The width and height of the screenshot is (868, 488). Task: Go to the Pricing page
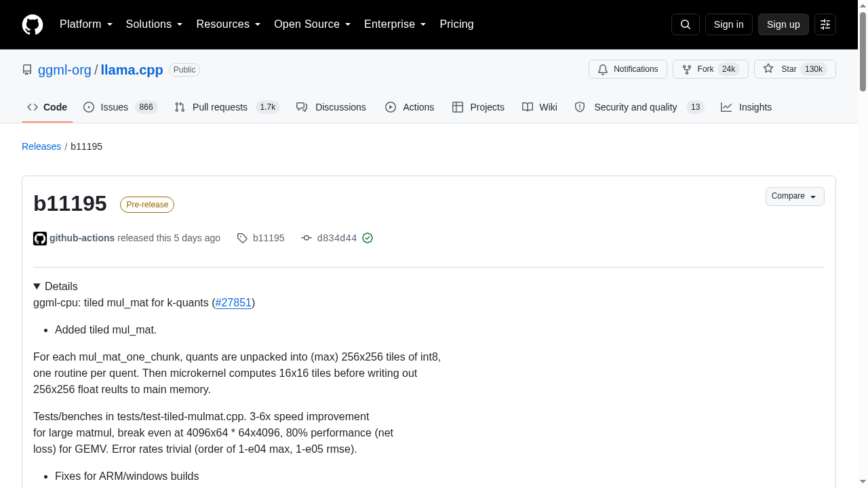[x=456, y=24]
